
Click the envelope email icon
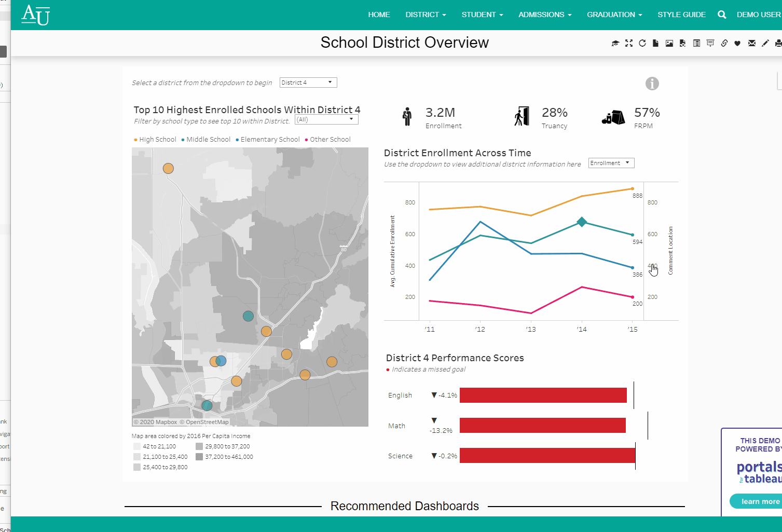point(751,43)
